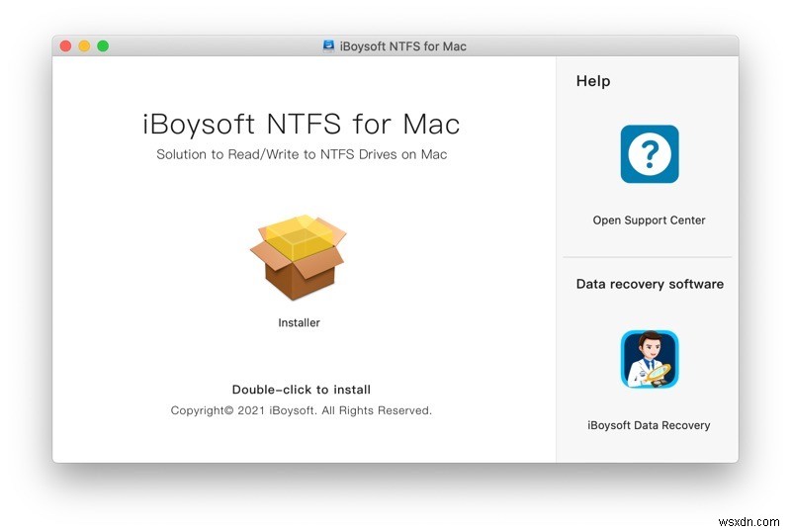Click the 'Double-click to install' text
The width and height of the screenshot is (791, 532).
click(x=302, y=390)
